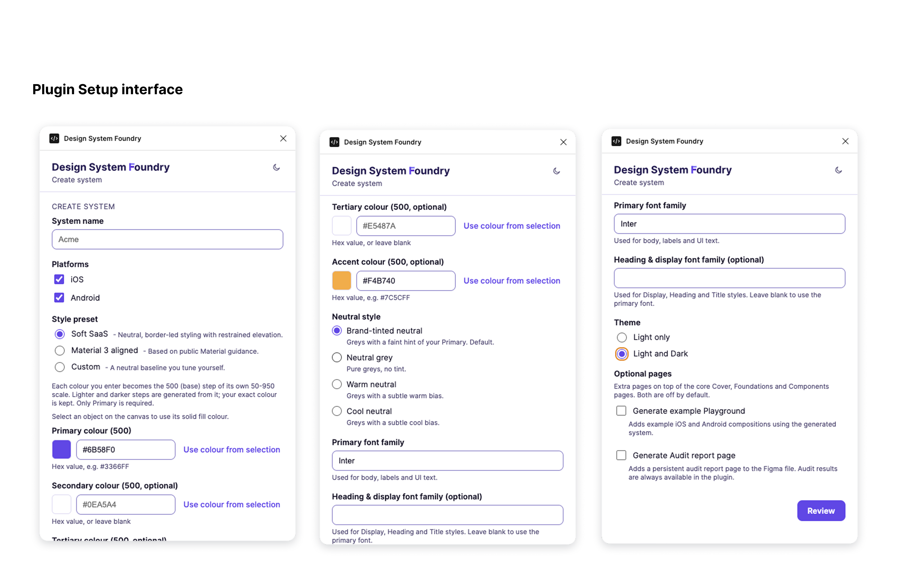
Task: Click the plugin code icon in left panel title bar
Action: (54, 138)
